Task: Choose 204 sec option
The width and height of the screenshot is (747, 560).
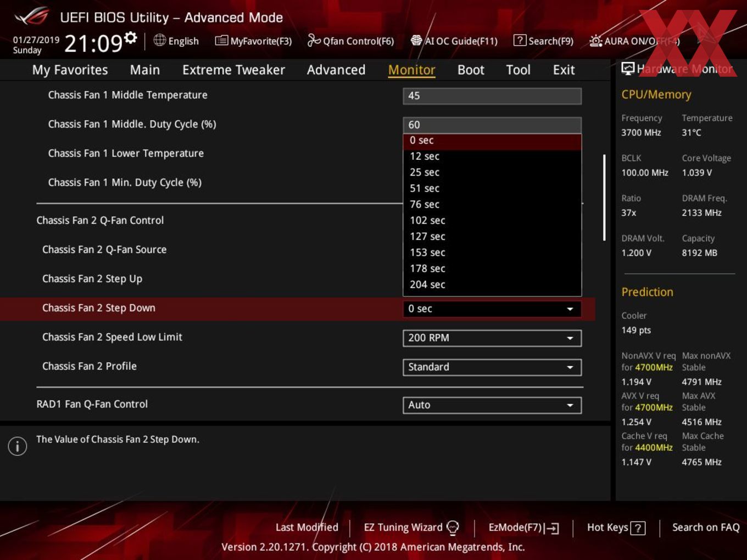Action: point(492,284)
